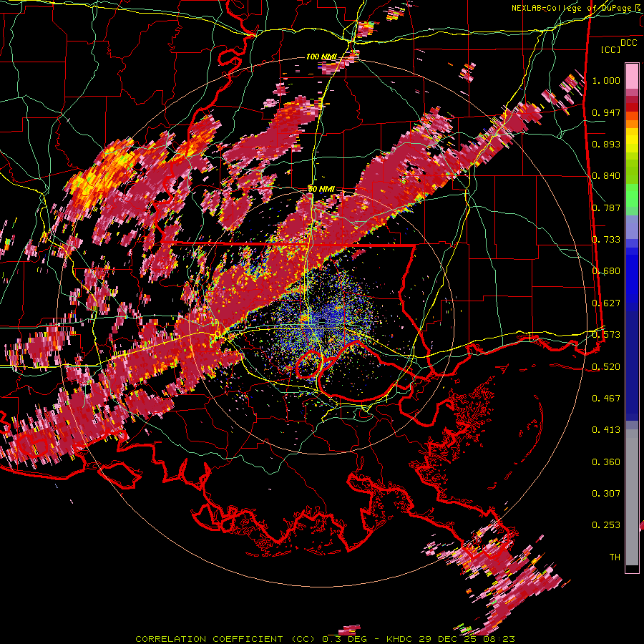This screenshot has width=644, height=644.
Task: Click the 0.787 color scale value
Action: coord(606,208)
